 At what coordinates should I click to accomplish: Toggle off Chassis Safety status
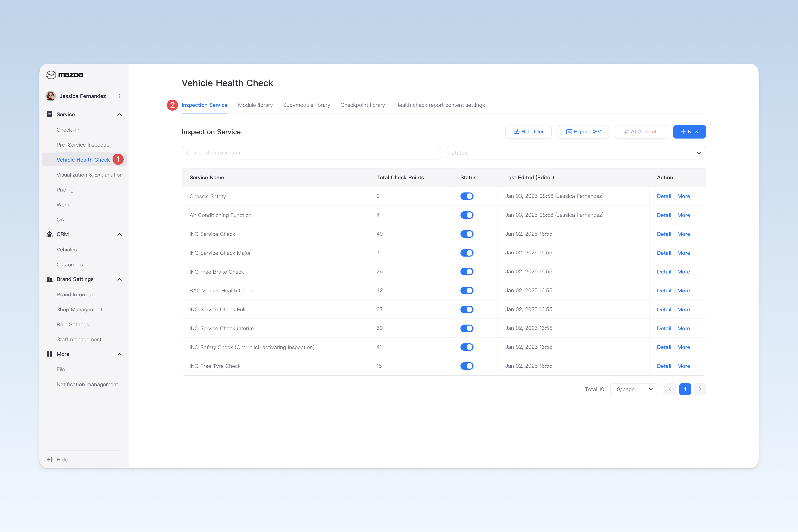coord(467,196)
